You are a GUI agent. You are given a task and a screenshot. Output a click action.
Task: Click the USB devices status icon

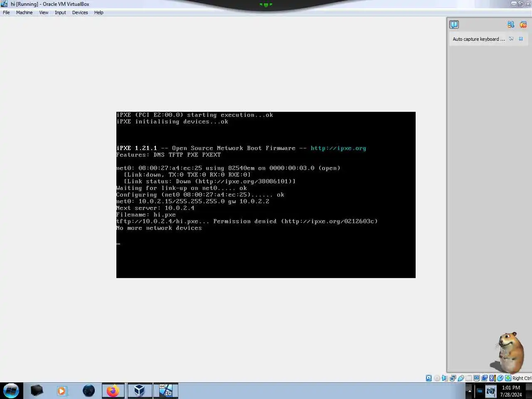click(461, 378)
